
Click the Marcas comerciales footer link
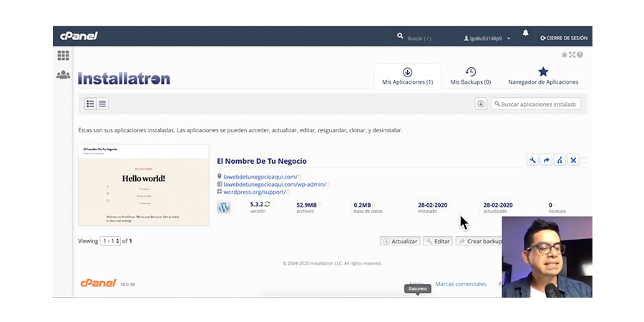click(x=461, y=284)
